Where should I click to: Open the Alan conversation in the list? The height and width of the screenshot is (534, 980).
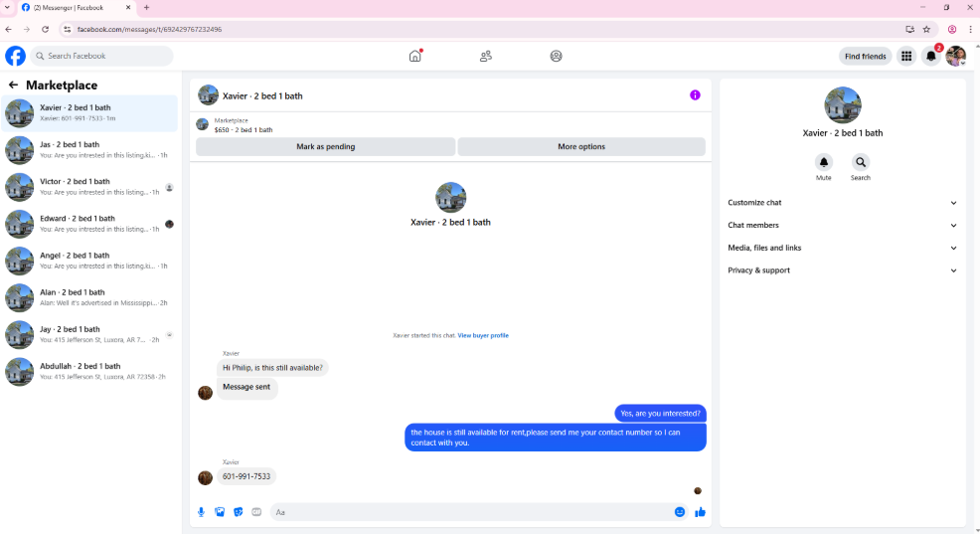point(89,297)
